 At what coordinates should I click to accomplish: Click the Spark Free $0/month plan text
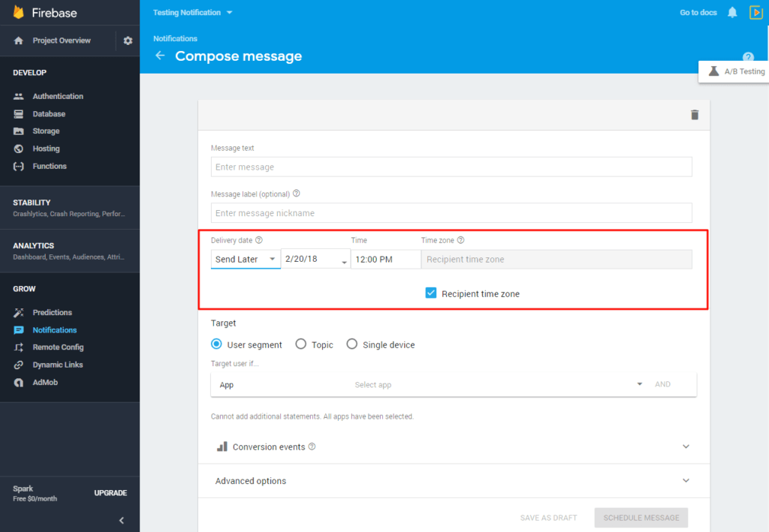pyautogui.click(x=35, y=493)
